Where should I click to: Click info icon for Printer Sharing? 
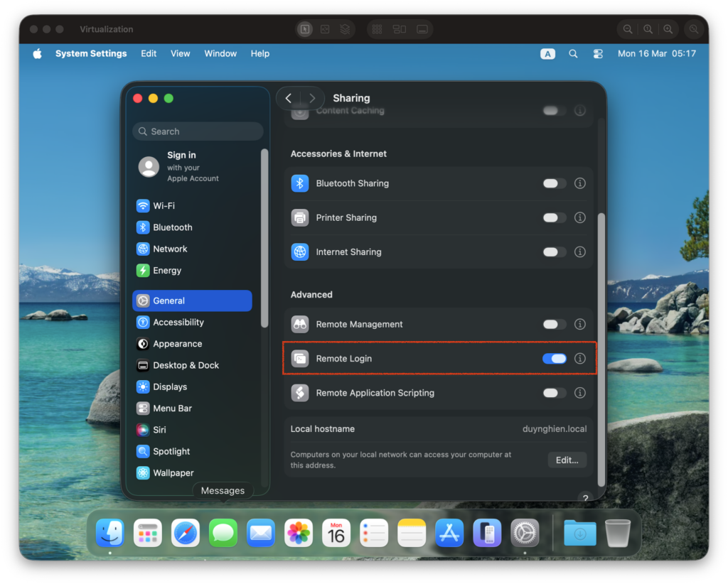pos(580,218)
